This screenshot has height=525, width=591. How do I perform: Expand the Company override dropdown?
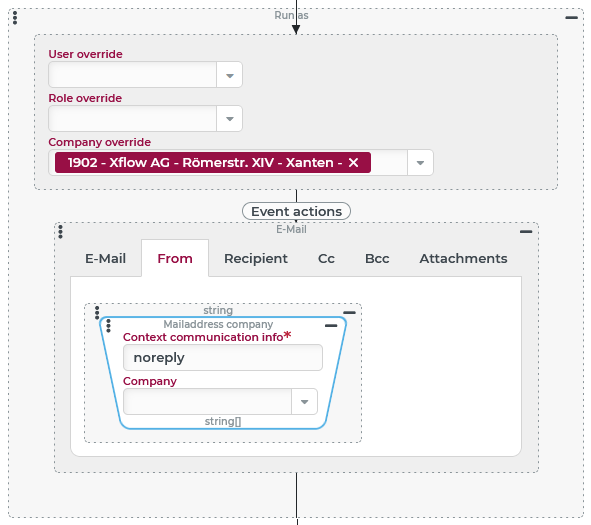[x=420, y=163]
